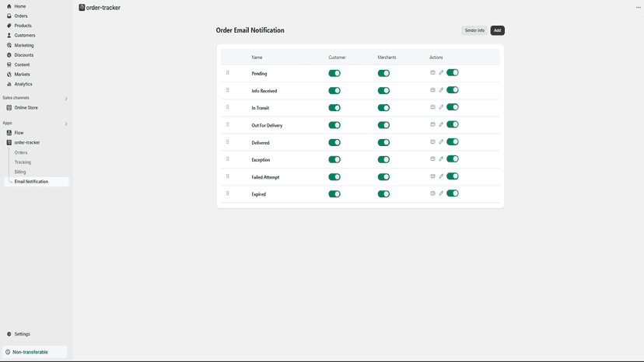The image size is (644, 362).
Task: Click the Name column header
Action: click(257, 57)
